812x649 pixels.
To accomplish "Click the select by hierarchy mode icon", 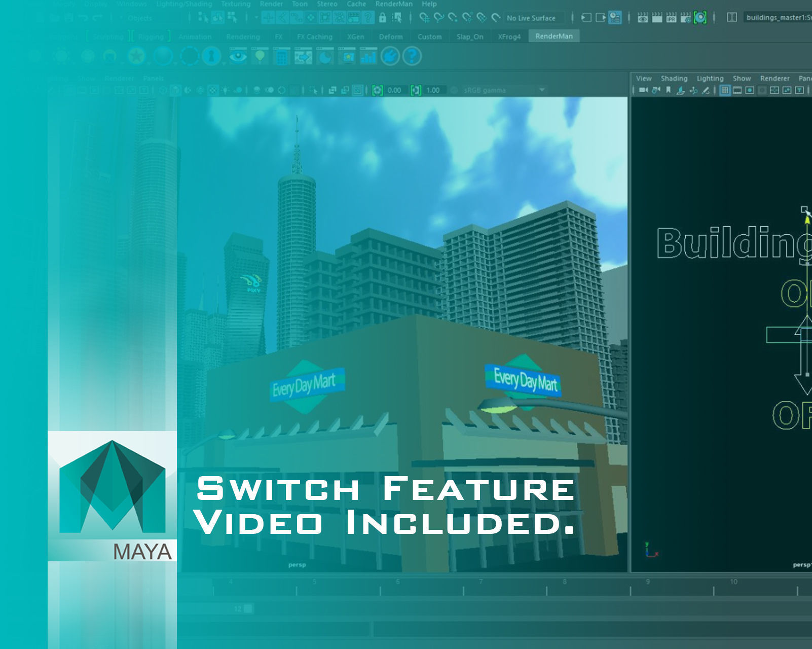I will point(204,18).
